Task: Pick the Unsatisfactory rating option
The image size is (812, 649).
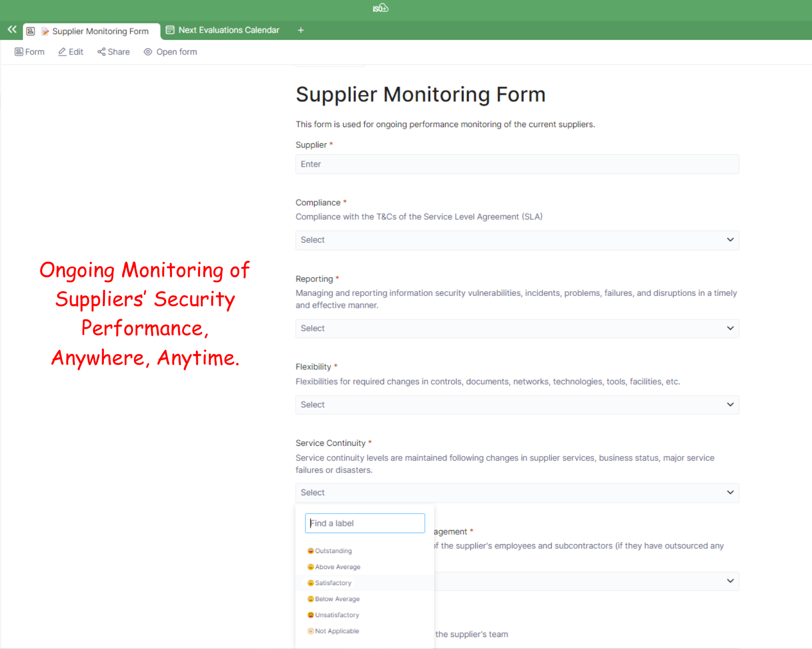Action: pos(337,615)
